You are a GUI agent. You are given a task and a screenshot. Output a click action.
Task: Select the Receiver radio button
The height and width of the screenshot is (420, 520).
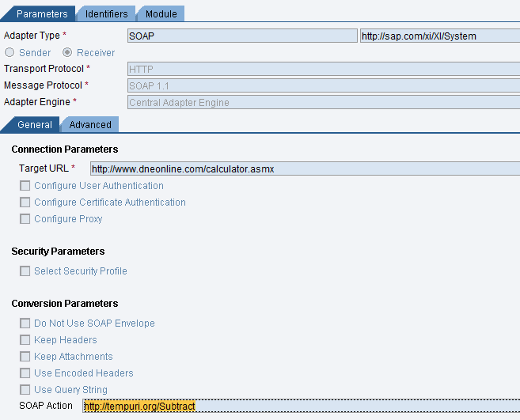[67, 52]
